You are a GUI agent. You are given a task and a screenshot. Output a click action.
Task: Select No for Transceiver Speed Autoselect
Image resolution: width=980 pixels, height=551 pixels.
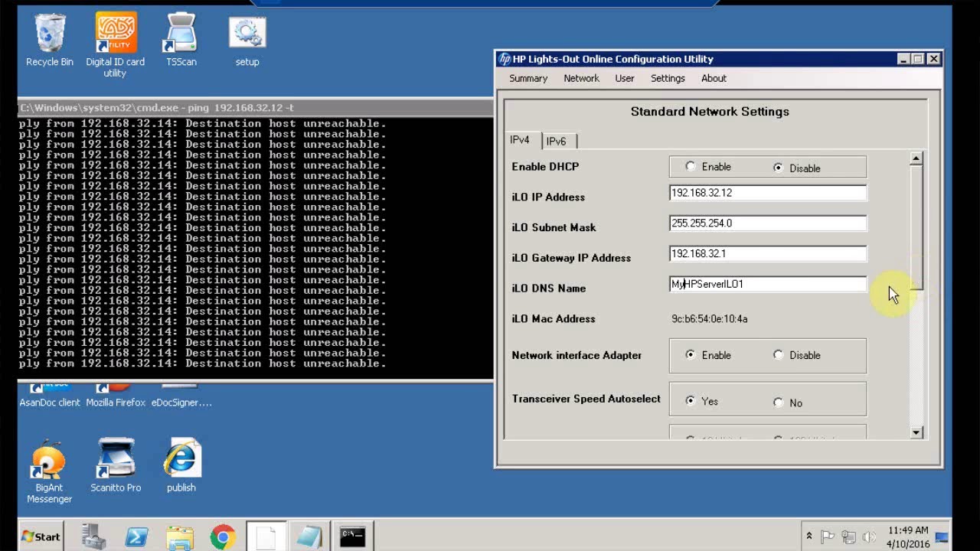coord(778,403)
